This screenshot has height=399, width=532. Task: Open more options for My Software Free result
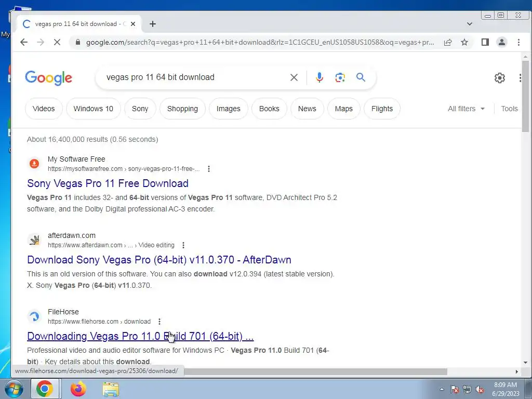[x=209, y=169]
